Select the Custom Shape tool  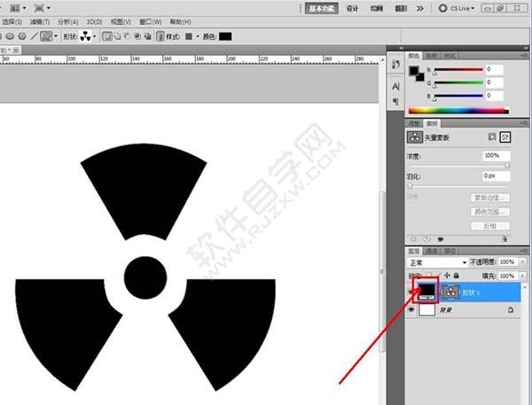46,36
